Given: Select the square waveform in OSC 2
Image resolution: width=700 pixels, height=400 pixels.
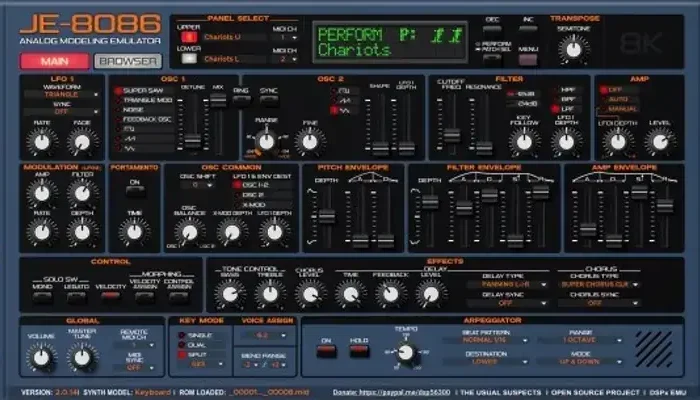Looking at the screenshot, I should (345, 91).
